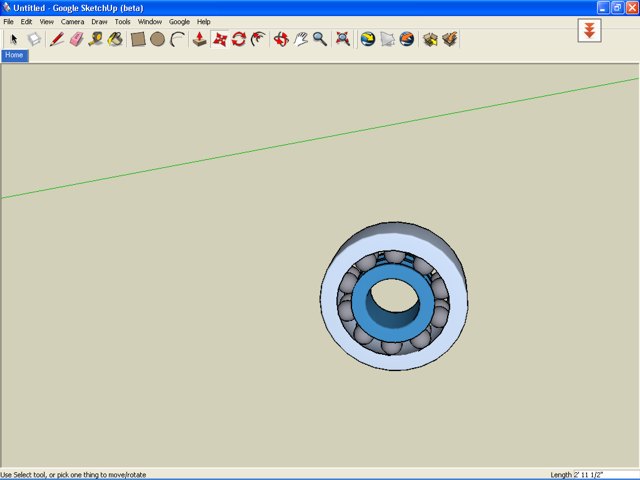Select the pink Eraser tool

click(76, 39)
